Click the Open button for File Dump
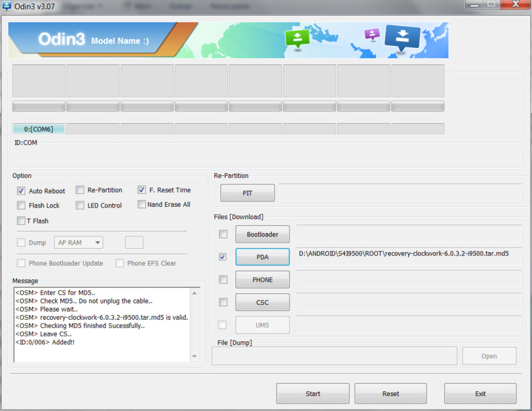Image resolution: width=532 pixels, height=411 pixels. tap(489, 356)
